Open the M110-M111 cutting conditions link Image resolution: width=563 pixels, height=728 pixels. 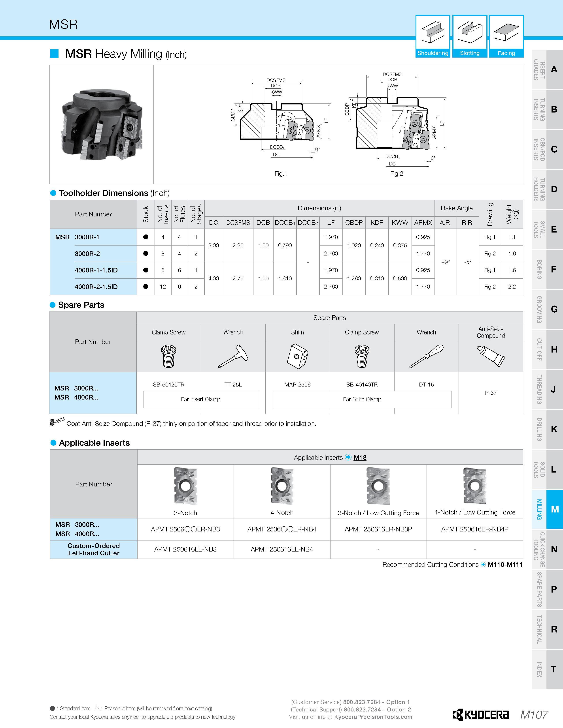click(505, 565)
